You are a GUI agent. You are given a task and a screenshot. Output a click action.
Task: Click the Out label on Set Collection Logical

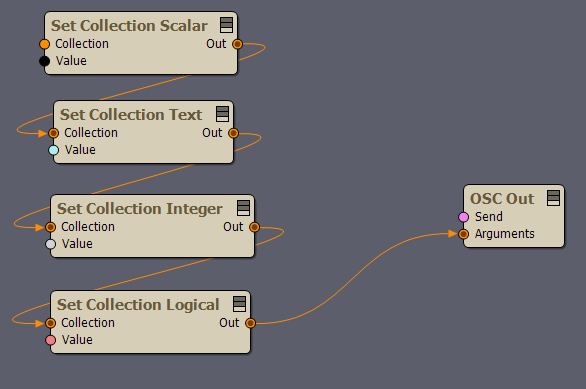point(229,322)
